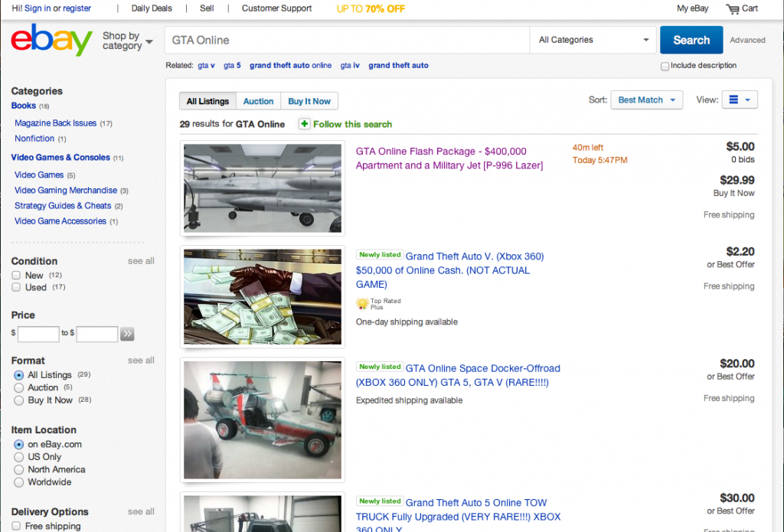This screenshot has height=532, width=784.
Task: Click the gta 5 related search link
Action: pyautogui.click(x=232, y=65)
